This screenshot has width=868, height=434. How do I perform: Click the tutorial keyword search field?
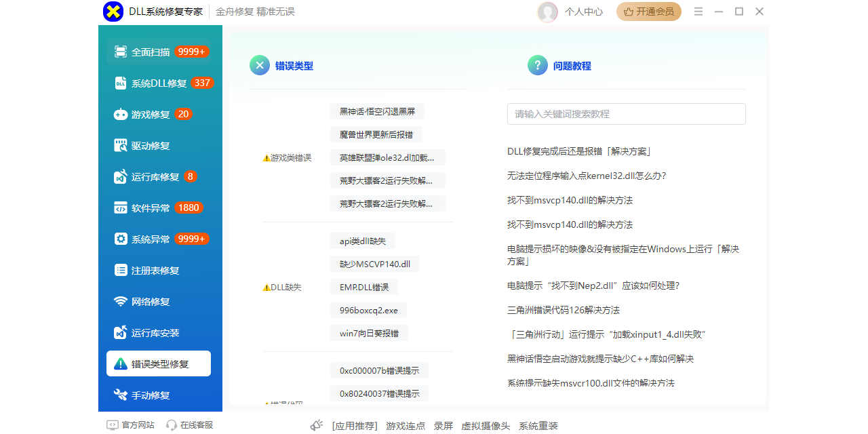pos(626,114)
